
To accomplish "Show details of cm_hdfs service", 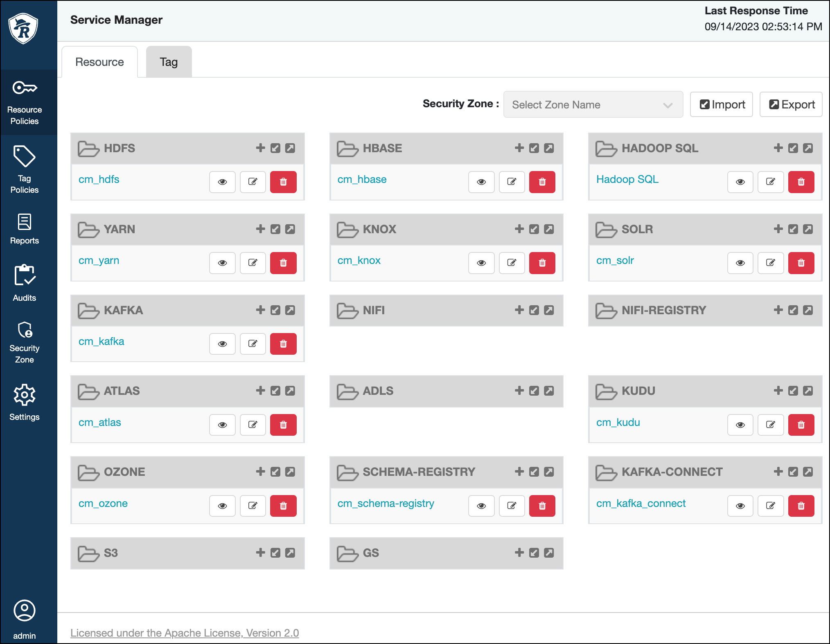I will (222, 182).
